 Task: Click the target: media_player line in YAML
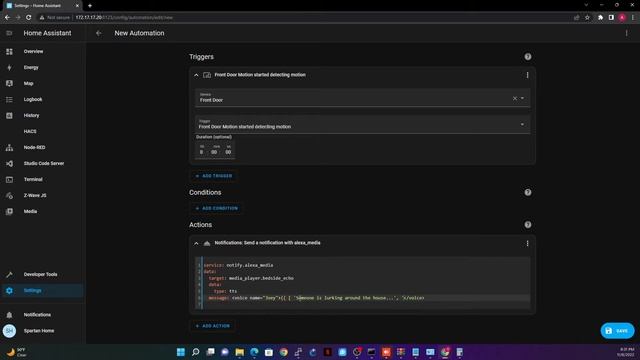[251, 278]
